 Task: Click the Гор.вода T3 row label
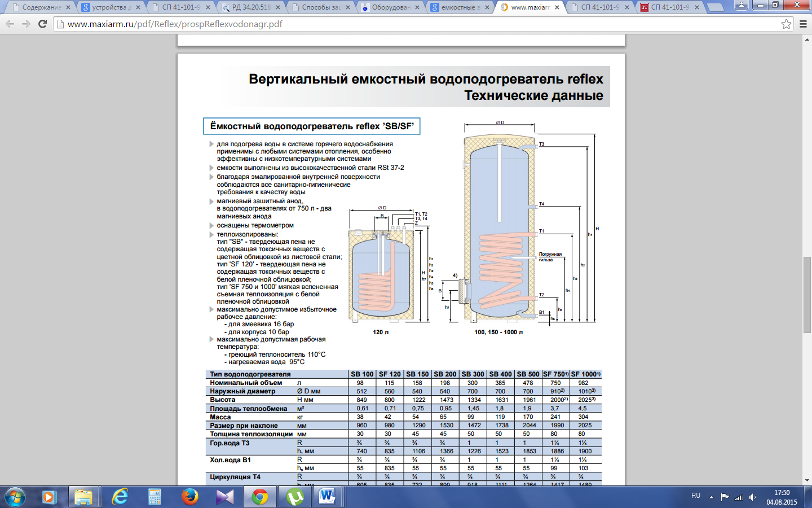(230, 443)
